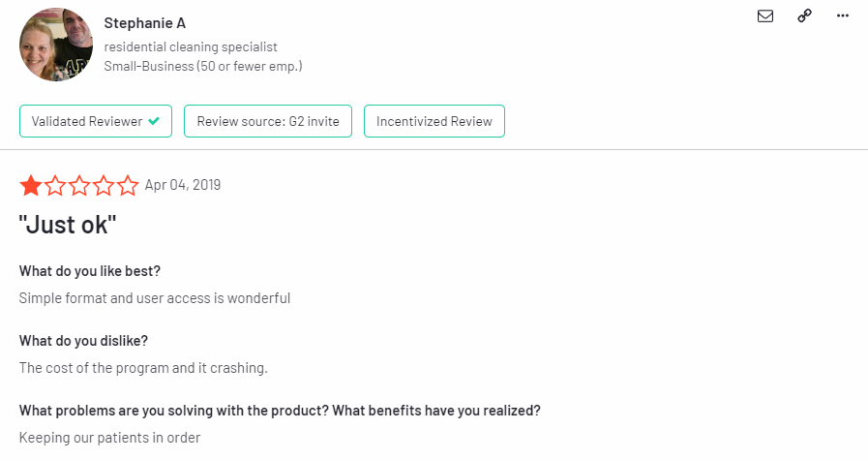868x460 pixels.
Task: Click the fifth empty rating star
Action: click(x=128, y=186)
